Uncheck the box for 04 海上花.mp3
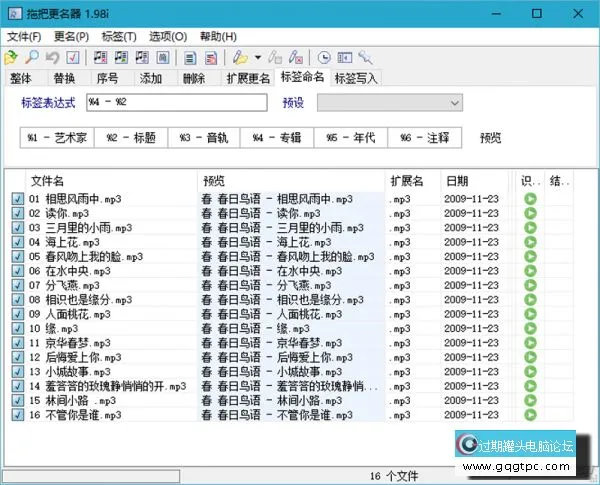The image size is (600, 485). point(18,242)
